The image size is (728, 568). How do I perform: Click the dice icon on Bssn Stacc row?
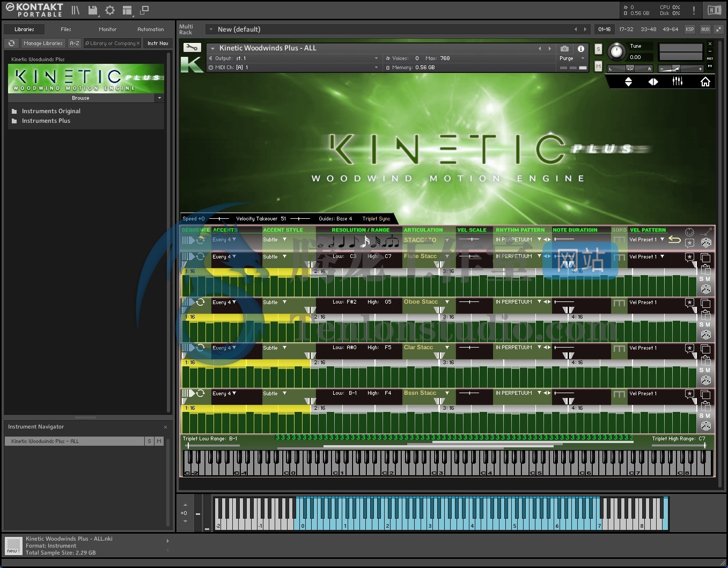pyautogui.click(x=706, y=426)
